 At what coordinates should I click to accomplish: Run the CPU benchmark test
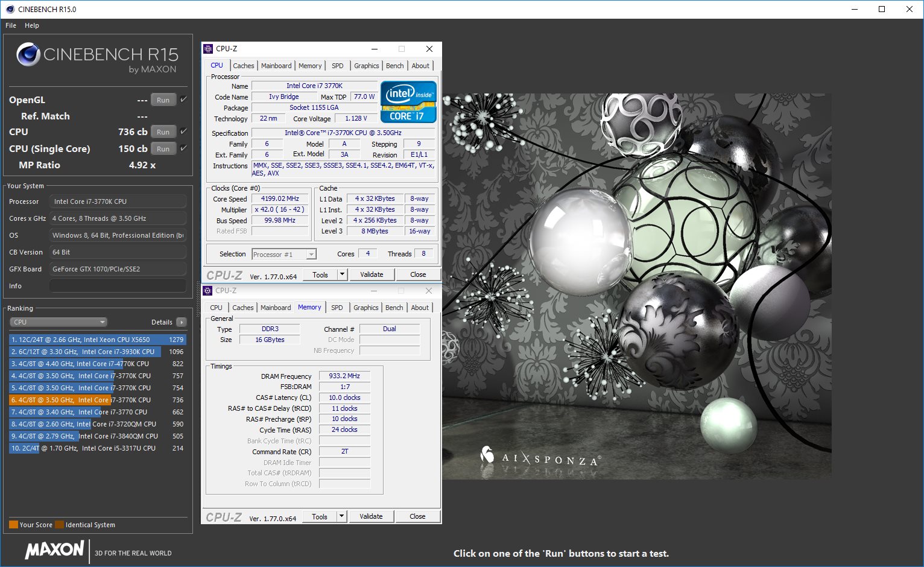click(163, 132)
